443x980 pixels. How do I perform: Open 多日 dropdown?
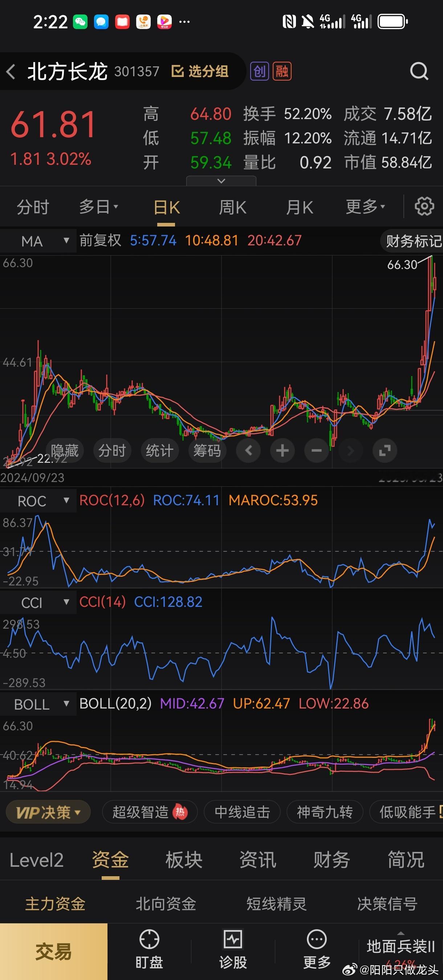pos(98,207)
